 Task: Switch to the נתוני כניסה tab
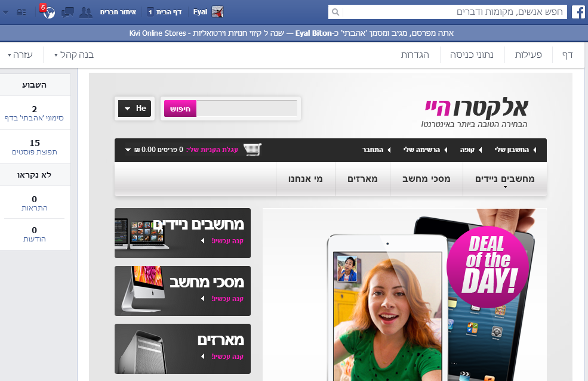coord(472,55)
